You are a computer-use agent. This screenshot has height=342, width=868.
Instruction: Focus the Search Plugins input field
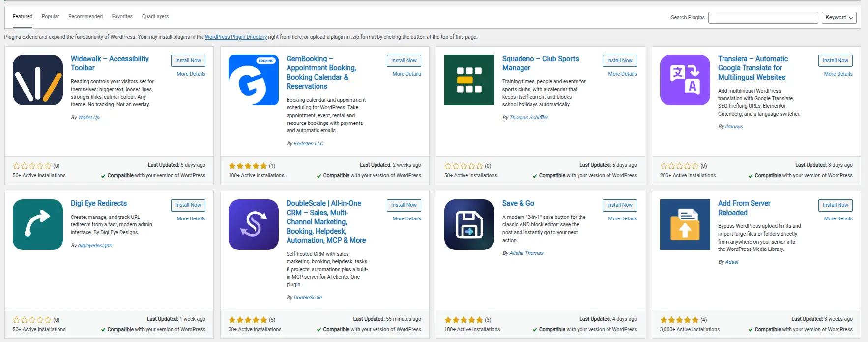(x=763, y=18)
